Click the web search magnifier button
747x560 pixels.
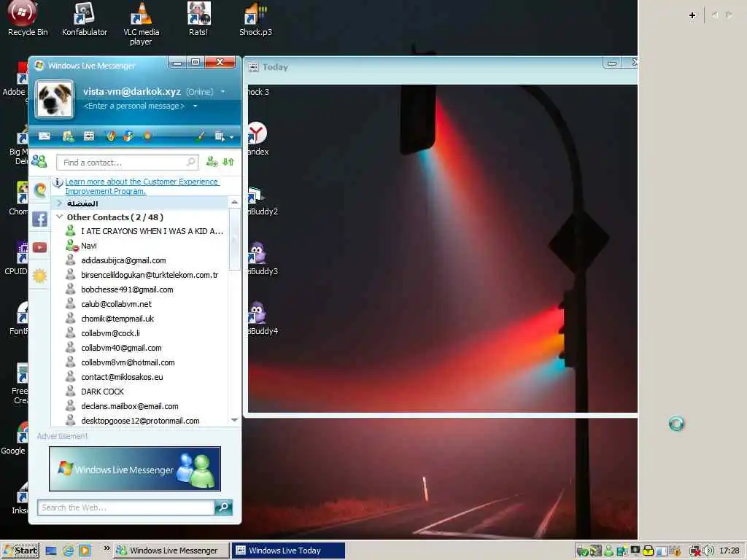tap(223, 507)
